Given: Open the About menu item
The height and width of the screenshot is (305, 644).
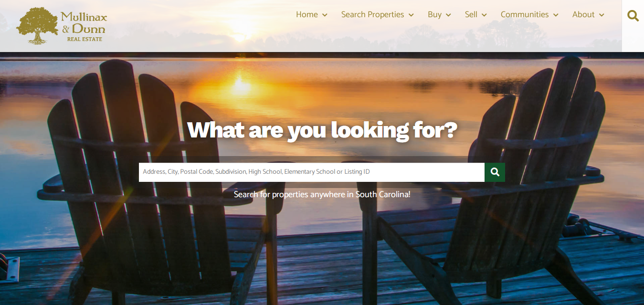Looking at the screenshot, I should (x=583, y=15).
